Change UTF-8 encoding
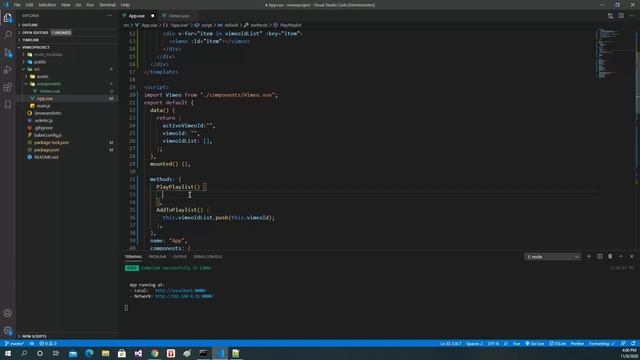Image resolution: width=640 pixels, height=360 pixels. click(x=493, y=344)
